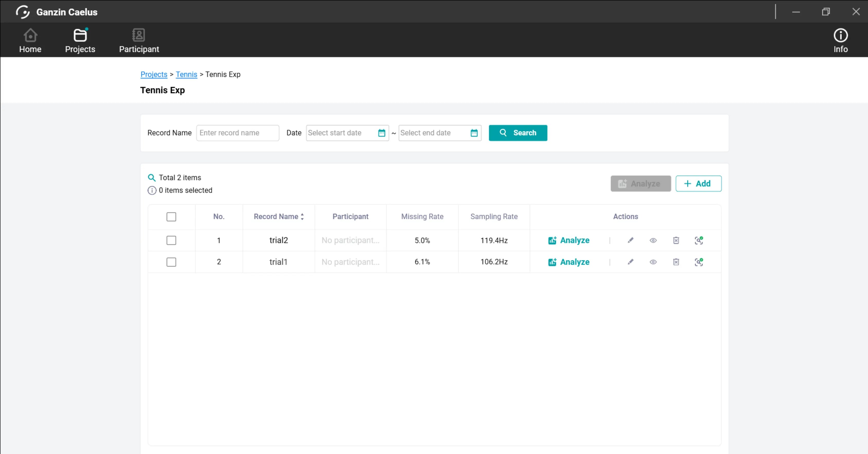
Task: Minimize the Ganzin Caelus window
Action: tap(796, 12)
